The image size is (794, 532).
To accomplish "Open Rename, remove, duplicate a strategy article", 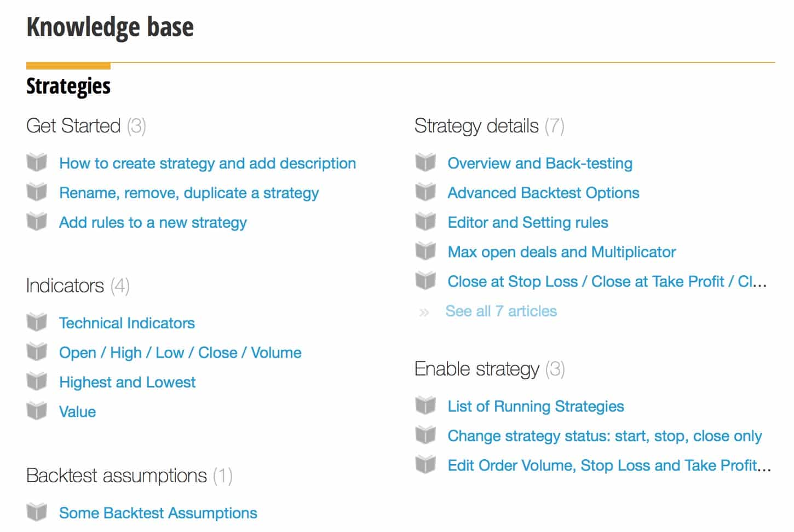I will [x=189, y=193].
